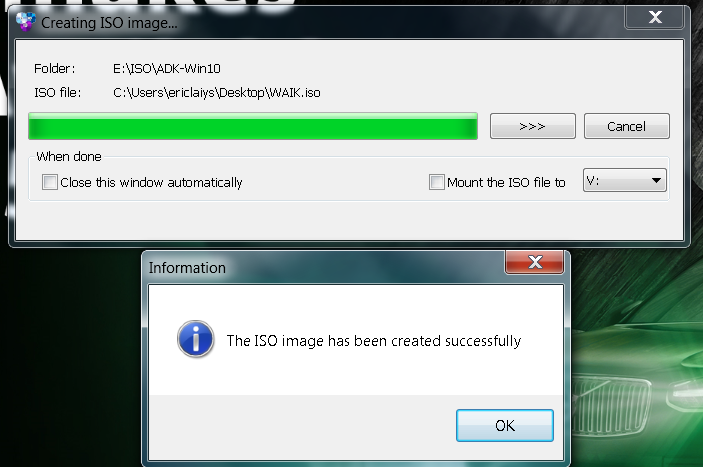Click the Creating ISO image title text
The width and height of the screenshot is (703, 467).
pos(109,23)
